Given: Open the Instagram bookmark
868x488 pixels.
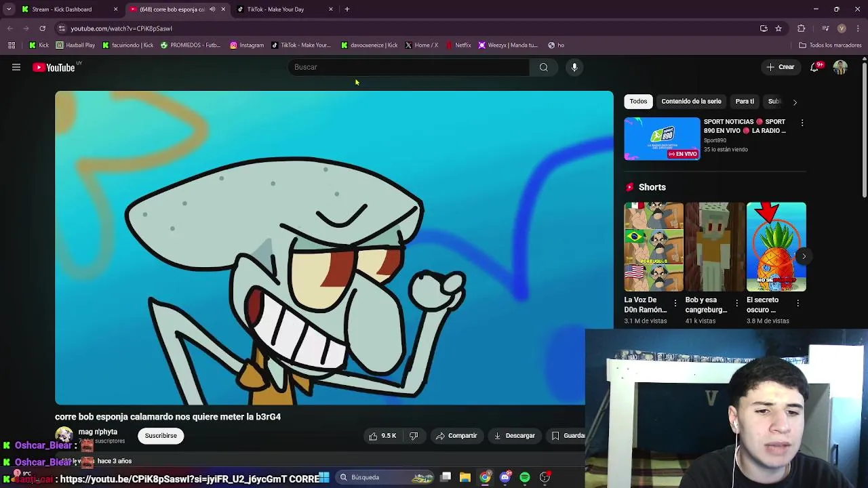Looking at the screenshot, I should tap(247, 45).
